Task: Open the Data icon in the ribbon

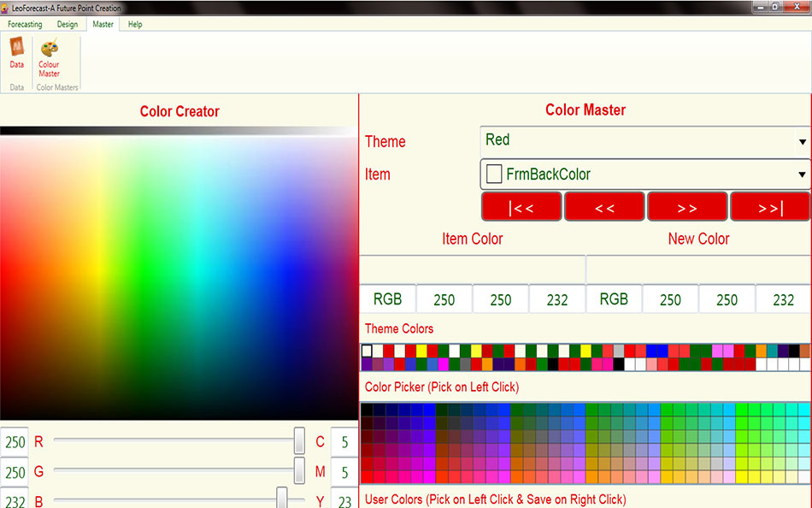Action: click(x=16, y=52)
